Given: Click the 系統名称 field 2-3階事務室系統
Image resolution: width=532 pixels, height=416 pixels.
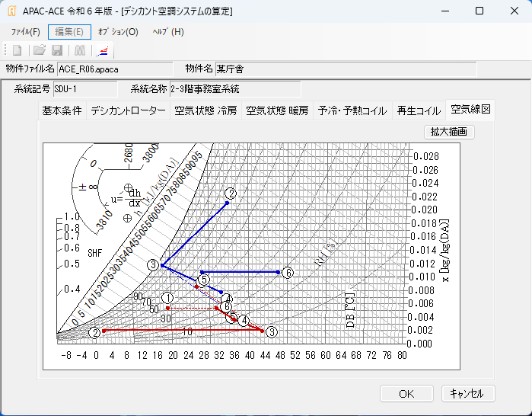Looking at the screenshot, I should point(234,89).
